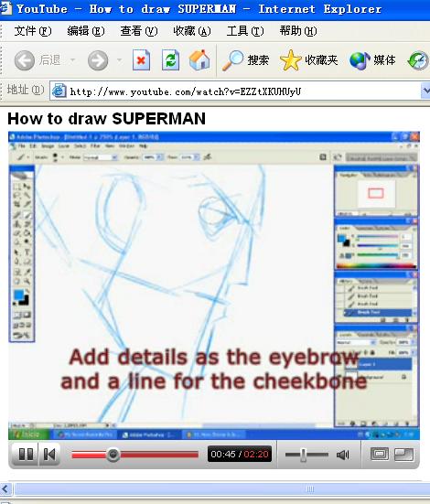Pause the video with the pause button
Image resolution: width=430 pixels, height=504 pixels.
click(x=26, y=455)
